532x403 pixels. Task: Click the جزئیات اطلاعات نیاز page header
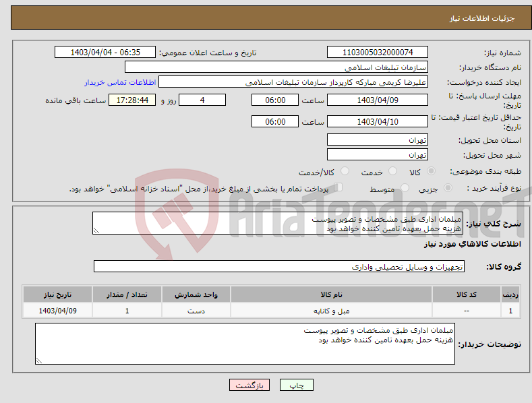[x=482, y=18]
